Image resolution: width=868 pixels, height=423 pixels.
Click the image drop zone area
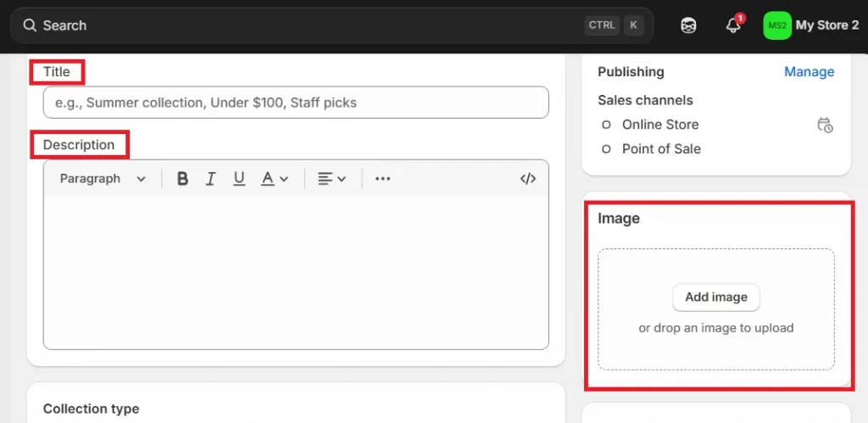pos(715,348)
